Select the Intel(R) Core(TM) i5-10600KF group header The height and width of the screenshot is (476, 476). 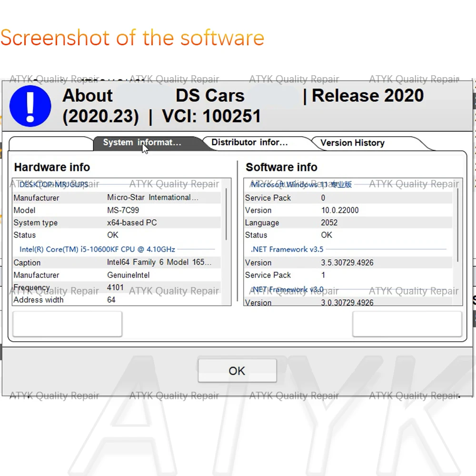point(97,249)
